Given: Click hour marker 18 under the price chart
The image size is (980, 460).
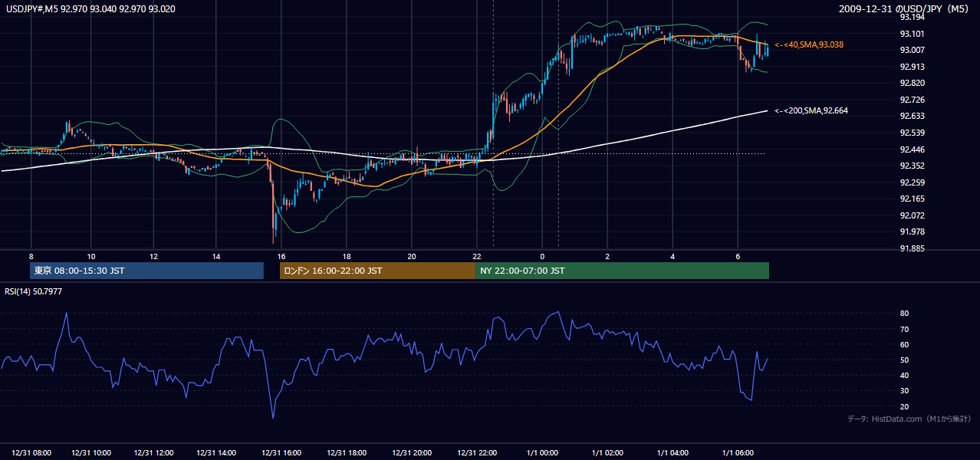Looking at the screenshot, I should tap(347, 256).
